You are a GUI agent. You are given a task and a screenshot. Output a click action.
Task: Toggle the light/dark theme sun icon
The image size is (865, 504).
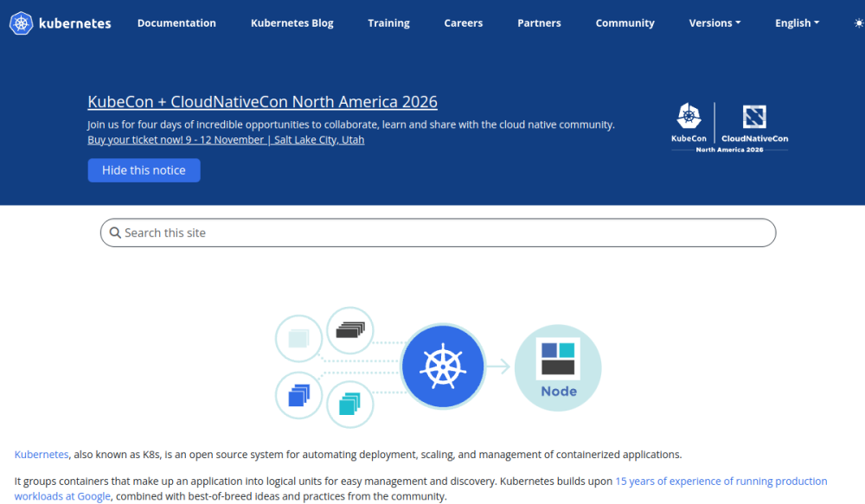coord(859,23)
